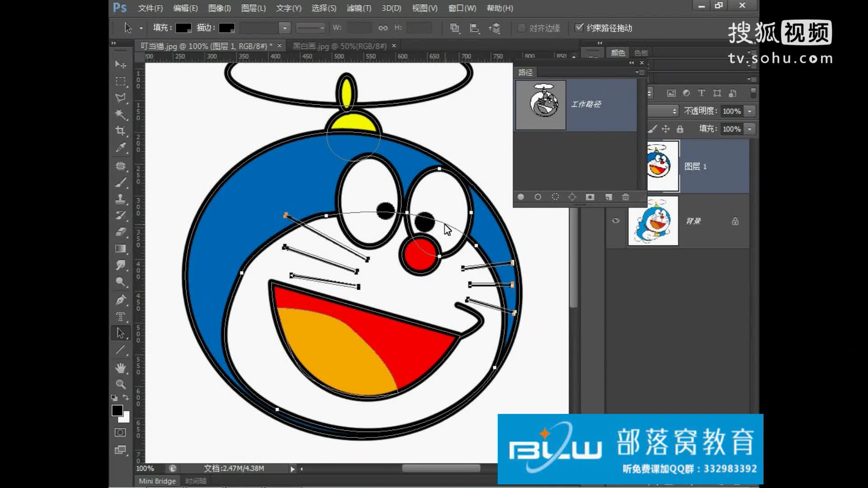Select the 图层 1 layer

pos(699,166)
